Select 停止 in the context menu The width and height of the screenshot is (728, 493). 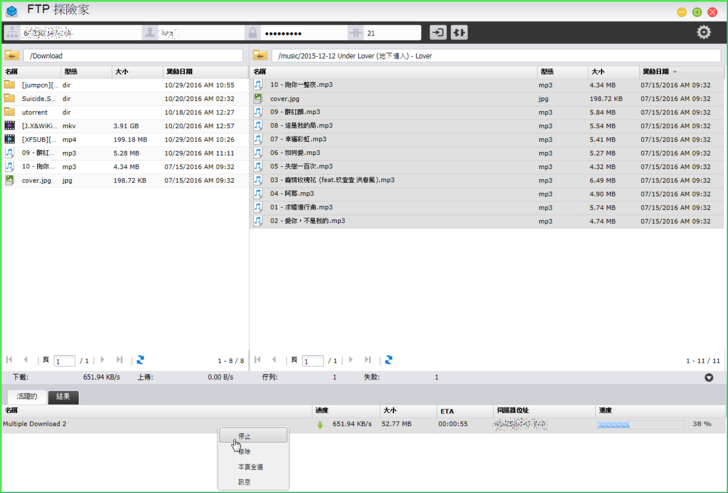(x=245, y=437)
